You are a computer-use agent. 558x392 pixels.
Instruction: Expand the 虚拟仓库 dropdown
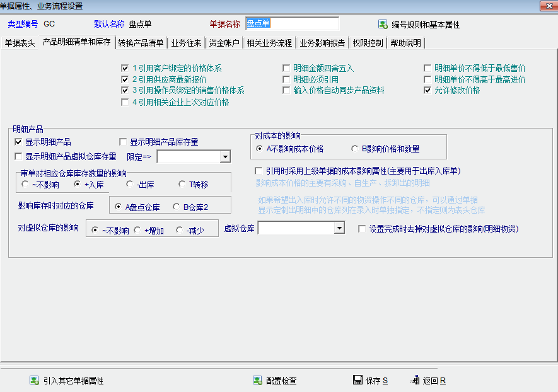(x=339, y=228)
